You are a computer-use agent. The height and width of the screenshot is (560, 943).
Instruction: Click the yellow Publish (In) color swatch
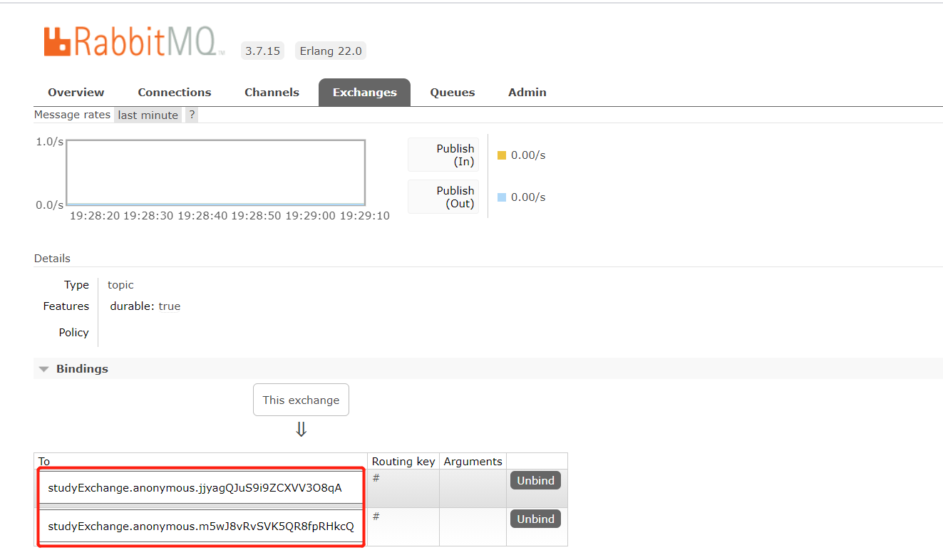[502, 155]
